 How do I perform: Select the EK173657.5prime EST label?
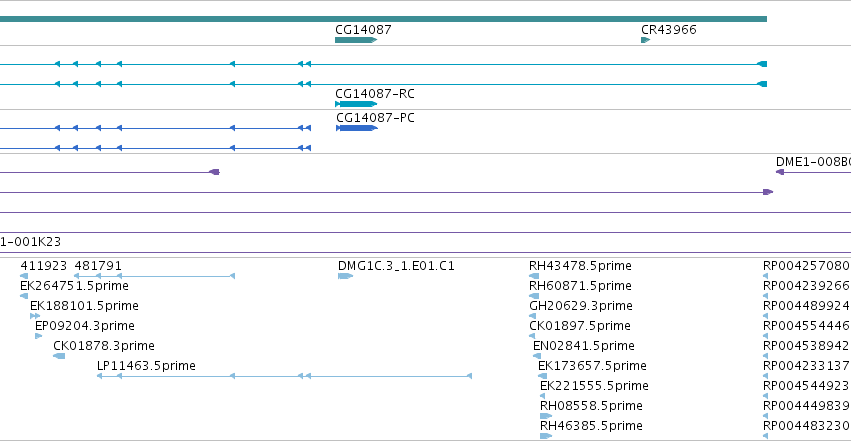[x=592, y=366]
